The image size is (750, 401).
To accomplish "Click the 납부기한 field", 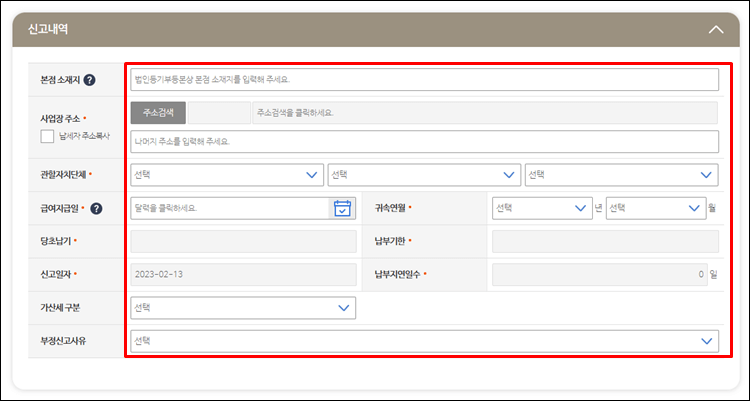I will [x=605, y=241].
